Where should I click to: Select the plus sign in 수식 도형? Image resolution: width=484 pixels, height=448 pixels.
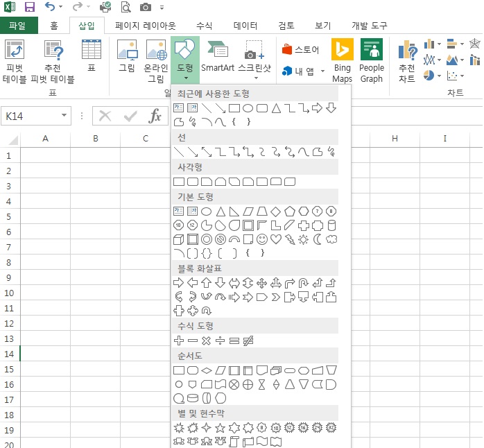click(179, 341)
